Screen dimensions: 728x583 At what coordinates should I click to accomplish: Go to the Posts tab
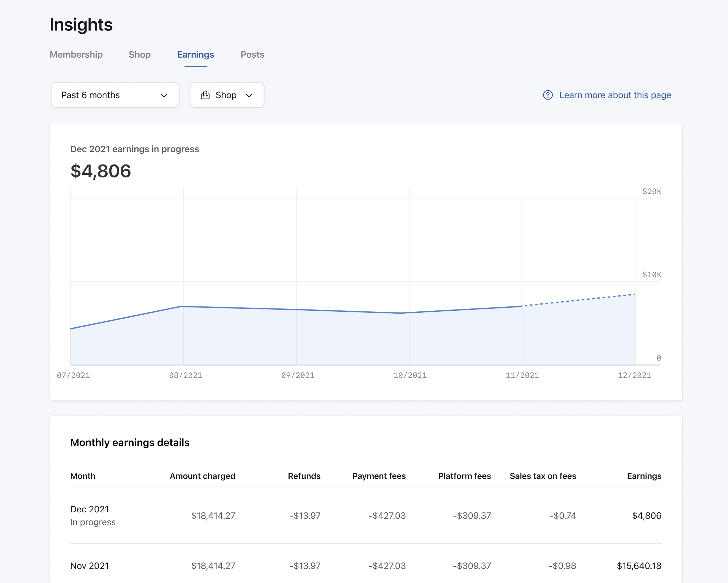click(252, 54)
